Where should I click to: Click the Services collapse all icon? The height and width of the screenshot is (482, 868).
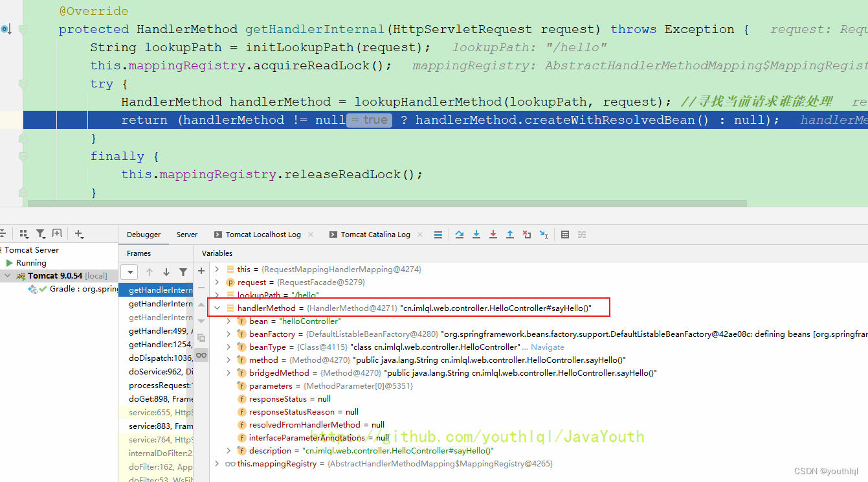coord(3,234)
